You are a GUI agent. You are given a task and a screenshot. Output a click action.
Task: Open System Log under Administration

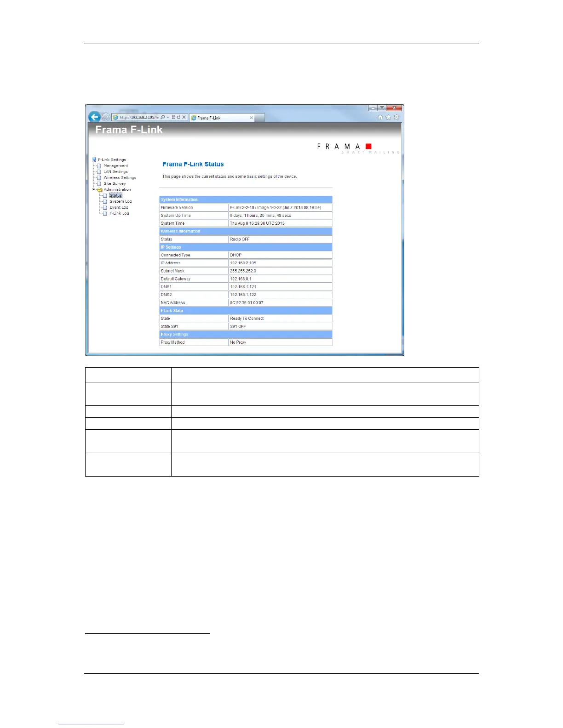[x=121, y=201]
